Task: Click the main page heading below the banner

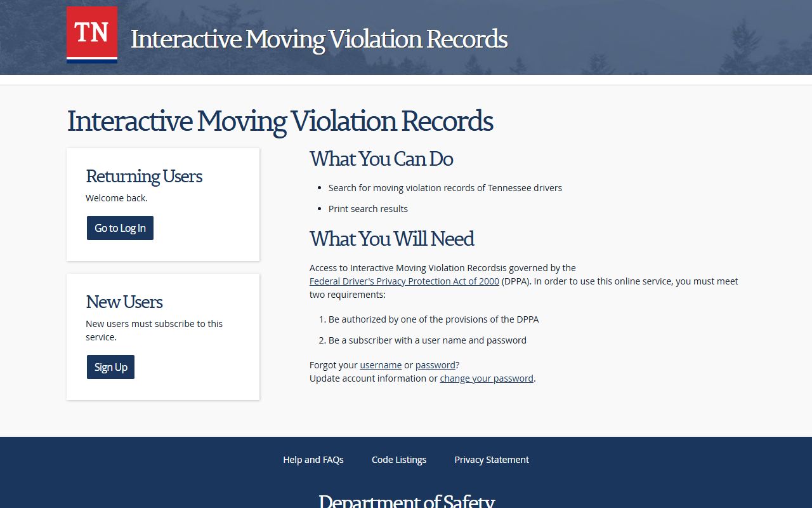Action: (x=280, y=121)
